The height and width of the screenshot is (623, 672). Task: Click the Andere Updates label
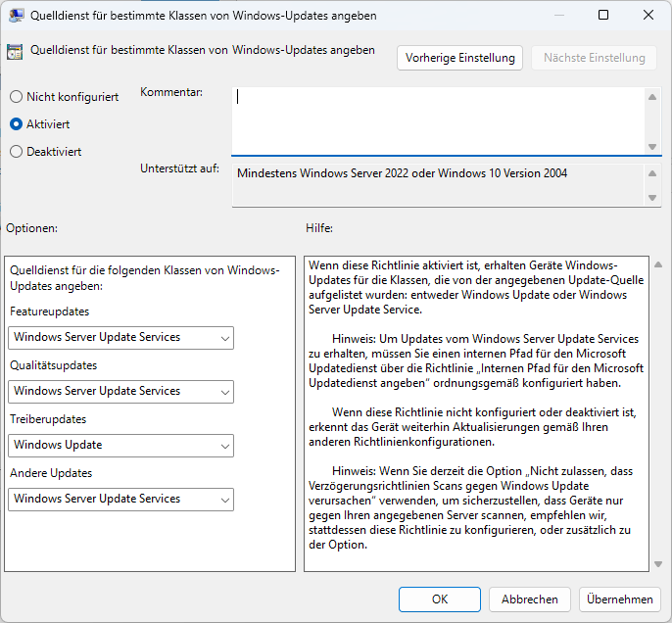point(51,473)
